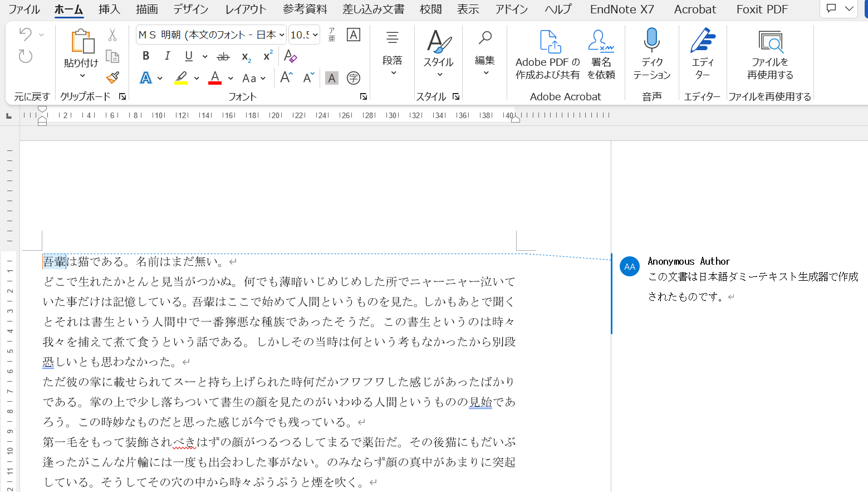The image size is (868, 492).
Task: Click Adobe PDF create and share button
Action: 547,54
